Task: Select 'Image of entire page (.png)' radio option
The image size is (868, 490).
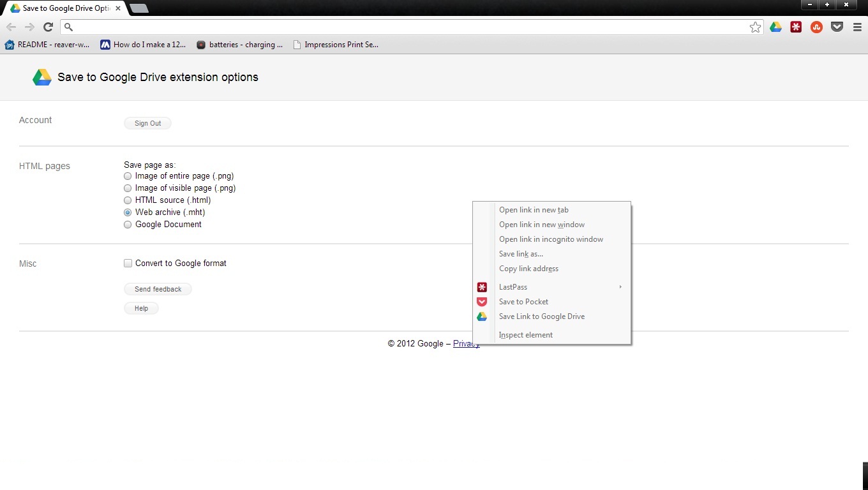Action: point(128,176)
